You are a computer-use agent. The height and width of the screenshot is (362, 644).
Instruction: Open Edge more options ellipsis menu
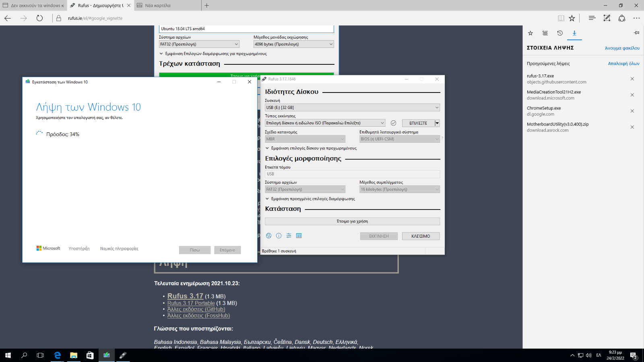pos(636,18)
